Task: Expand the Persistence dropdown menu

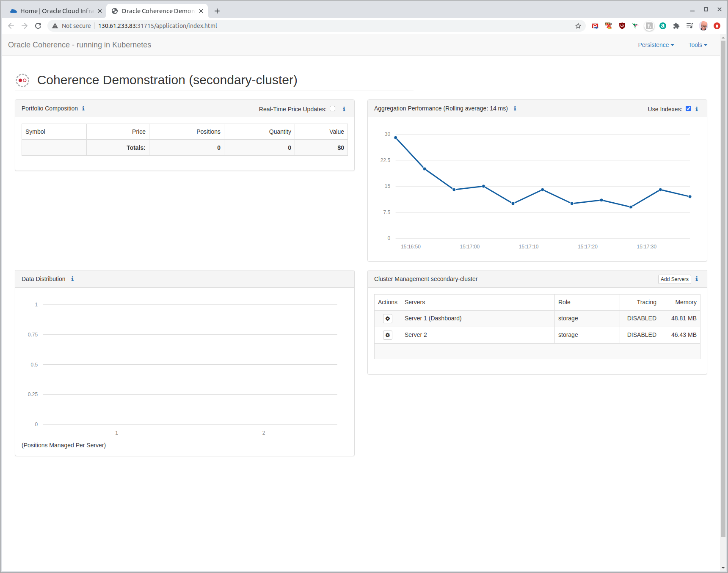Action: [x=656, y=45]
